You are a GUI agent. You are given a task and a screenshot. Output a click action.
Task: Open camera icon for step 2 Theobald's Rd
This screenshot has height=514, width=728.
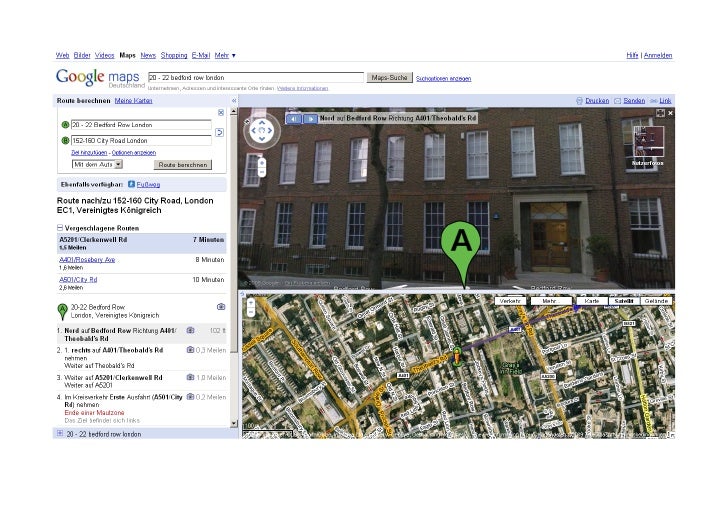coord(190,350)
